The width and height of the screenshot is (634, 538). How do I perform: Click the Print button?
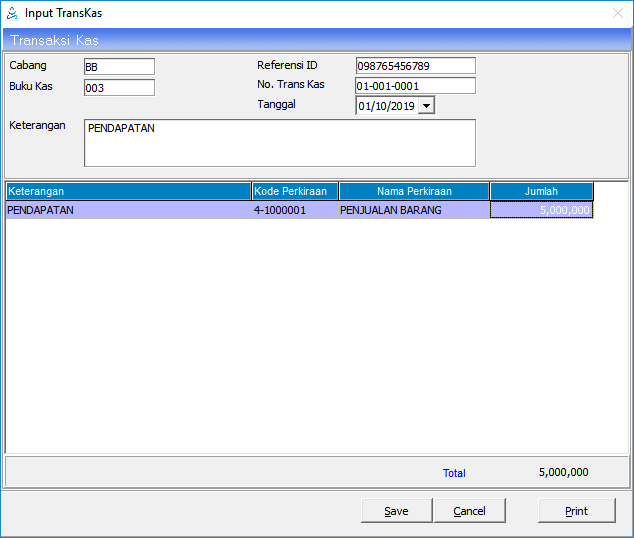coord(576,511)
